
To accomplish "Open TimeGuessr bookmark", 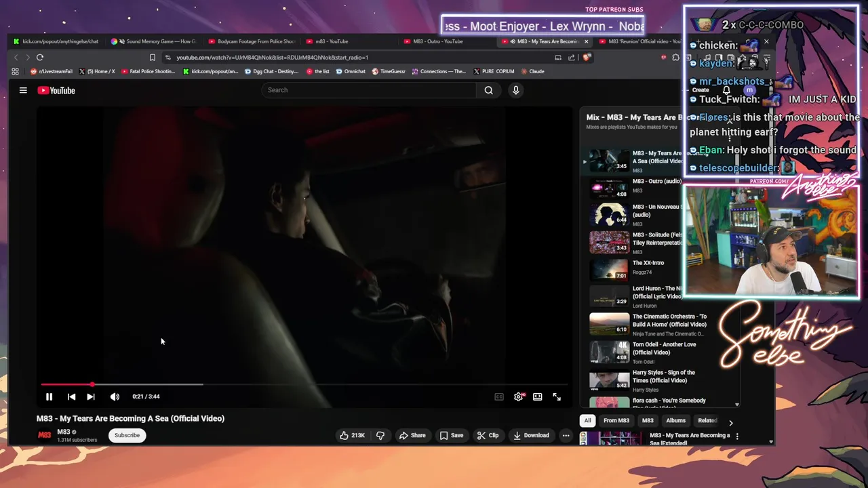I will pos(389,71).
